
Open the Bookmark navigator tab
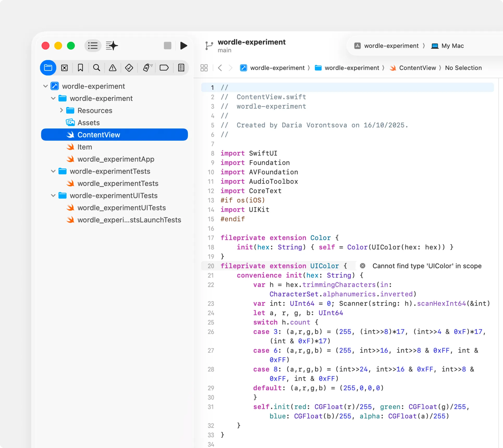[80, 68]
